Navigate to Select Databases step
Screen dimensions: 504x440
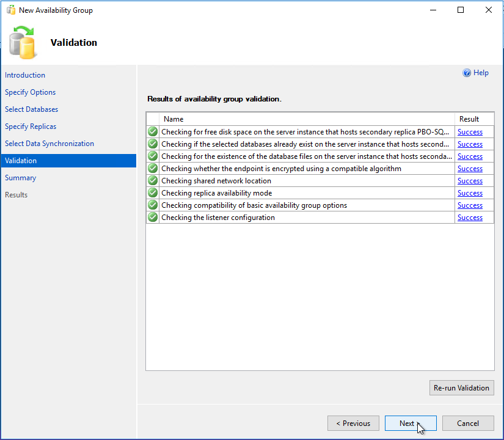tap(32, 109)
